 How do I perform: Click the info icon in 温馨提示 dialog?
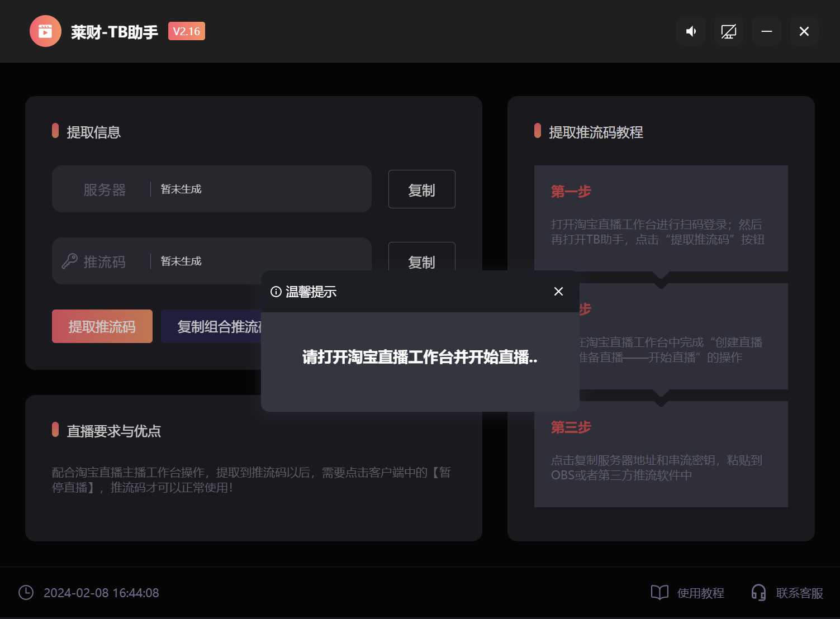coord(274,291)
